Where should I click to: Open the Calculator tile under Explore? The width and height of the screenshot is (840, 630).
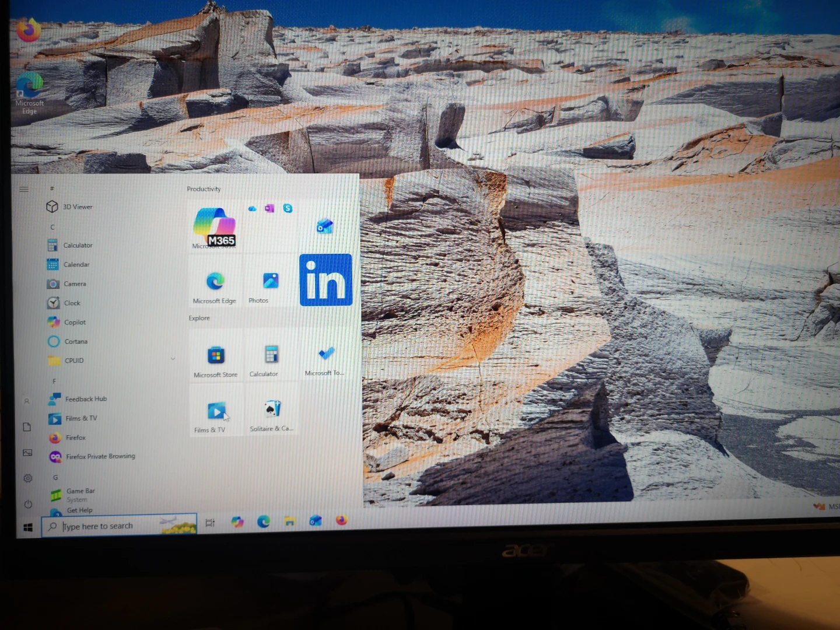point(271,354)
